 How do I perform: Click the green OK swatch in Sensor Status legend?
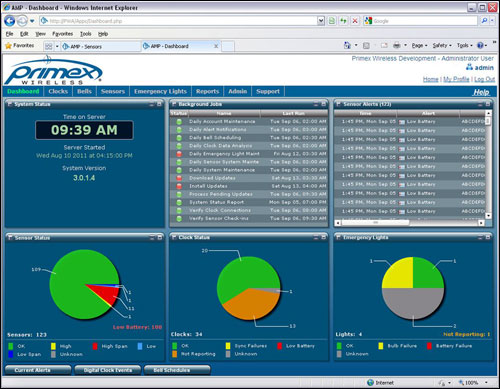(11, 346)
